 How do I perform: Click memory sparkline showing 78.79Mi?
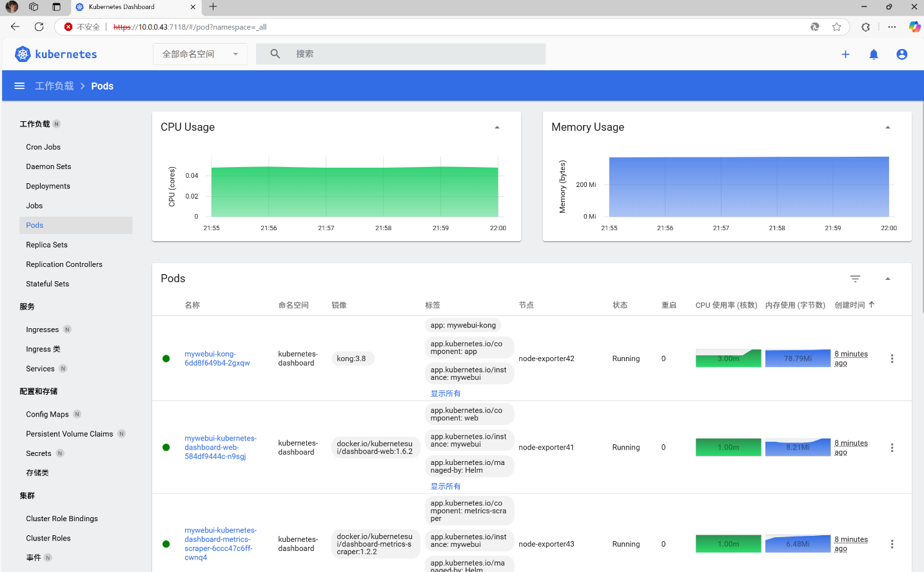798,359
